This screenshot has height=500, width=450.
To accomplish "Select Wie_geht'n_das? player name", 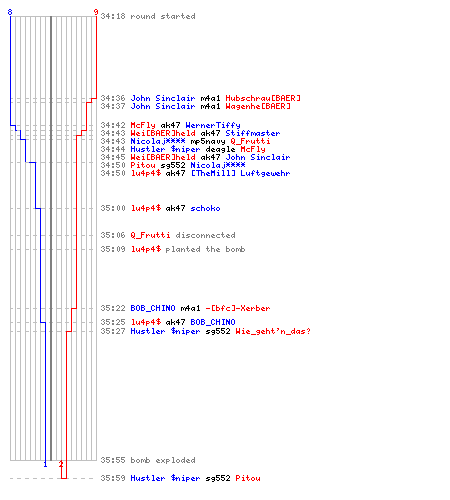I will click(x=273, y=331).
